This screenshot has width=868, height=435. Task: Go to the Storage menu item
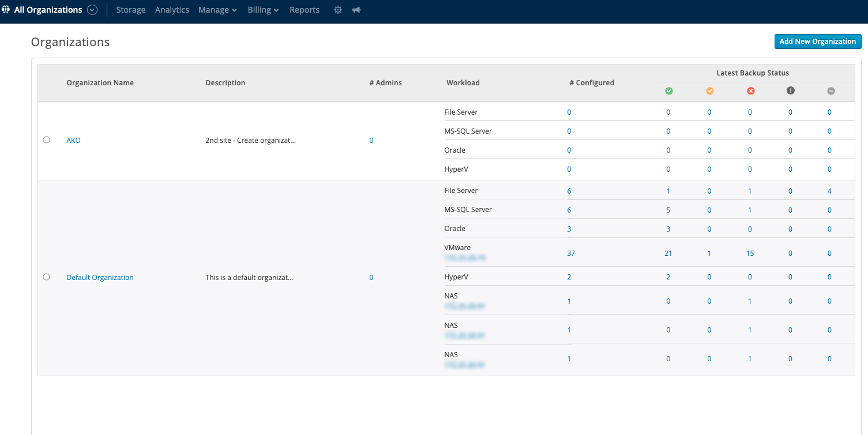(131, 10)
